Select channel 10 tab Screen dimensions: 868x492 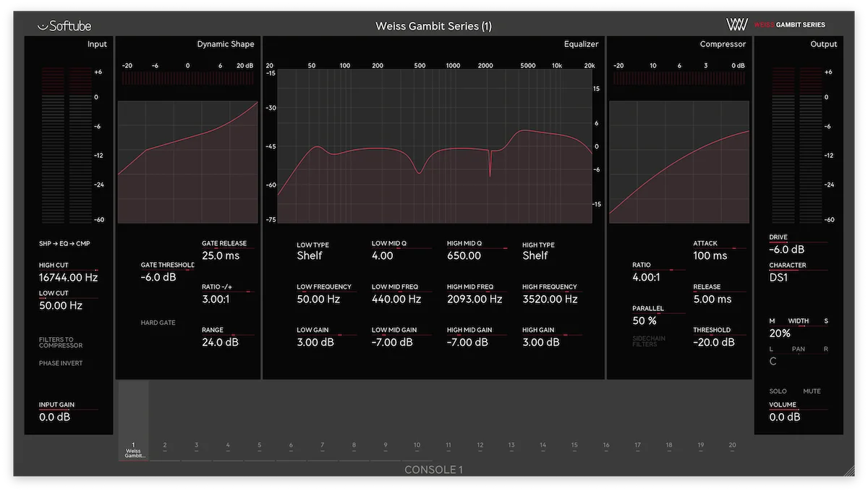tap(417, 447)
